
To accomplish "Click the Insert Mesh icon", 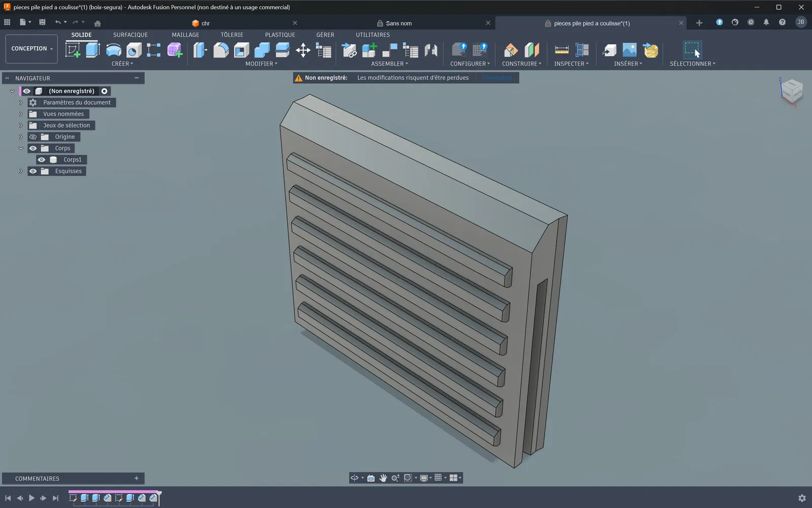I will [651, 50].
